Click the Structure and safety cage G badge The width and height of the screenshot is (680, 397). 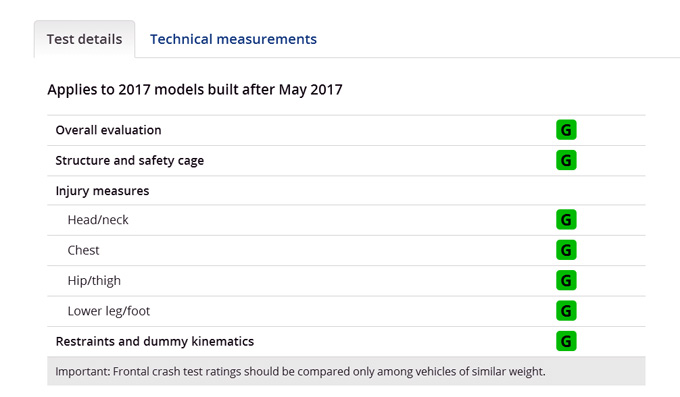[566, 160]
